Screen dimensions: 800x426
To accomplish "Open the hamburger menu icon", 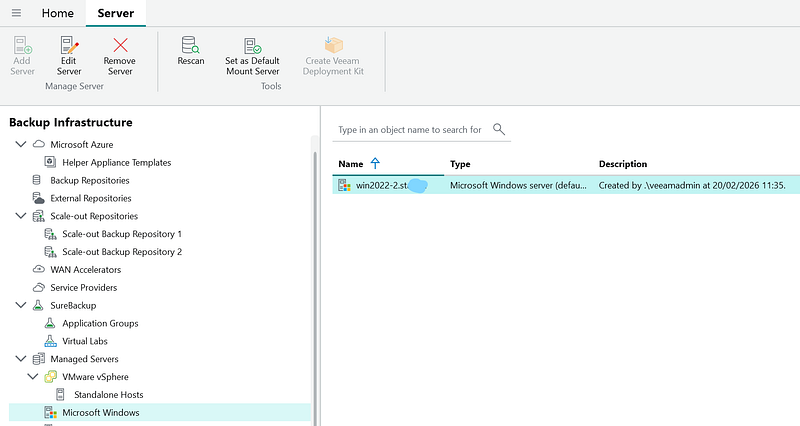I will (x=16, y=12).
